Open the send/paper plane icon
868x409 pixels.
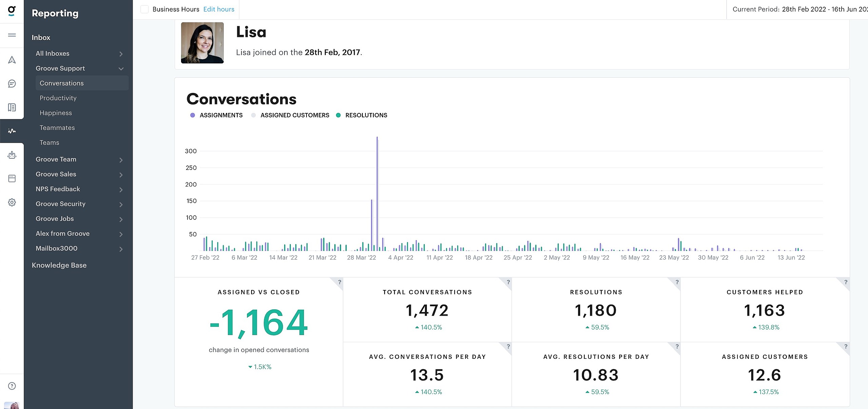[12, 60]
